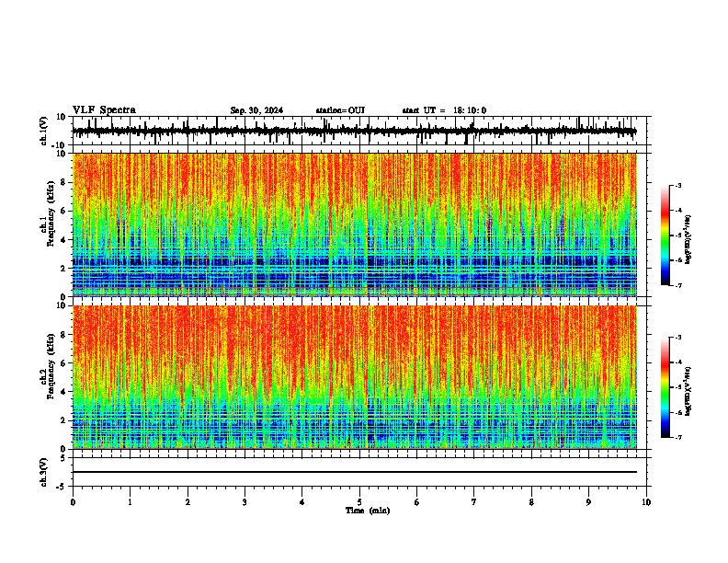Click the ch.1 'Frequency (kHz)' axis label
Viewport: 728px width, 563px height.
click(x=51, y=213)
